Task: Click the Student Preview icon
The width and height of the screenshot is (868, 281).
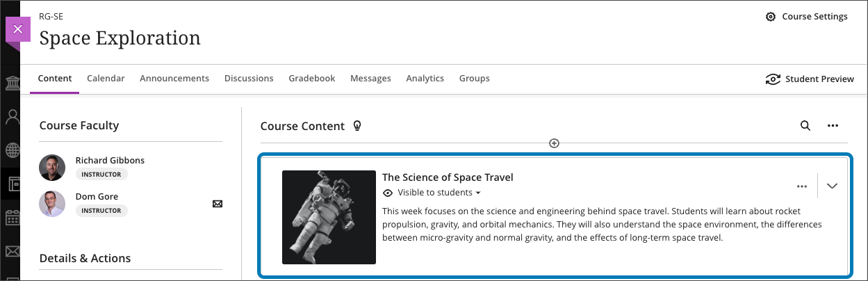Action: coord(772,79)
